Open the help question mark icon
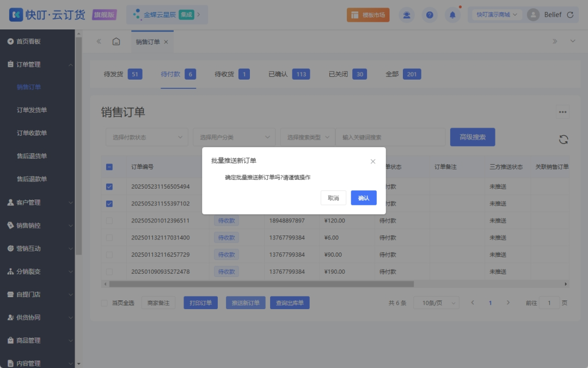Viewport: 588px width, 368px height. click(x=430, y=15)
